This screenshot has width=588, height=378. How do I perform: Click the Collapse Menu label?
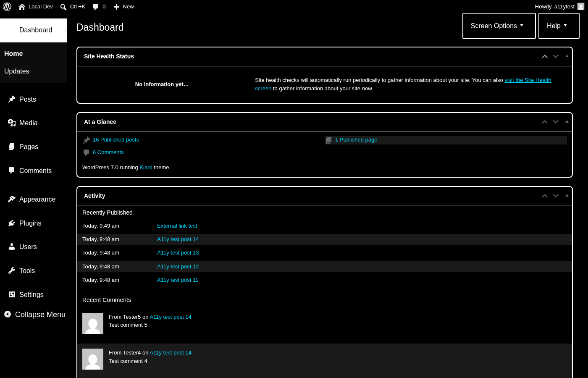pyautogui.click(x=40, y=315)
